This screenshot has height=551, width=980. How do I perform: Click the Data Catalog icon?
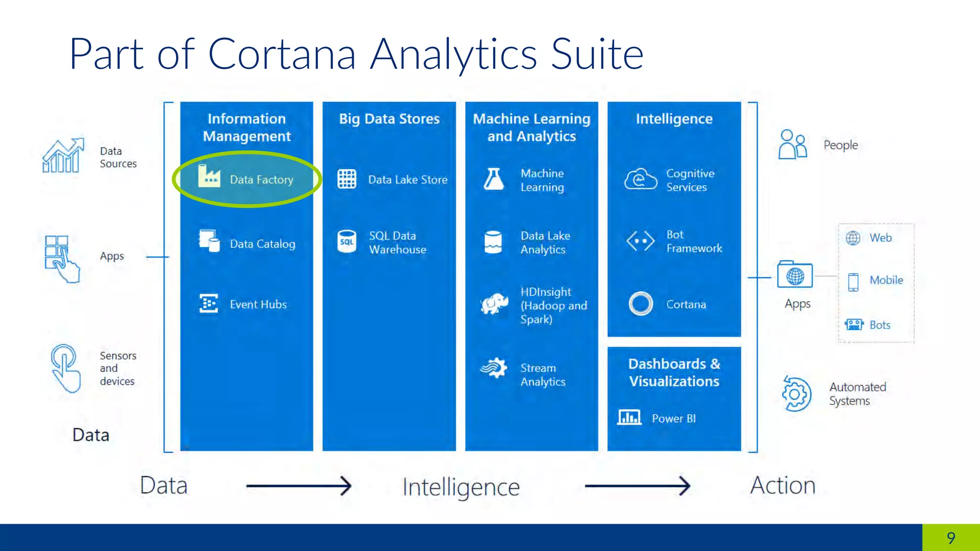pos(209,241)
